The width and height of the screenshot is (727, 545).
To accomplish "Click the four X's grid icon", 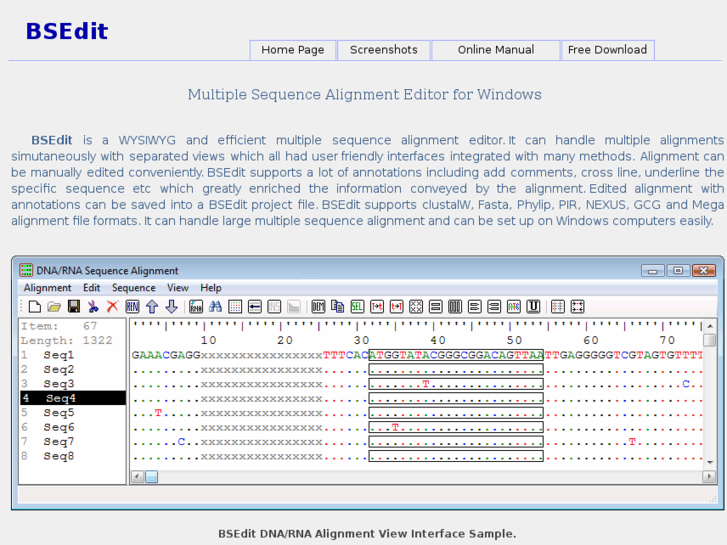I will pos(416,307).
